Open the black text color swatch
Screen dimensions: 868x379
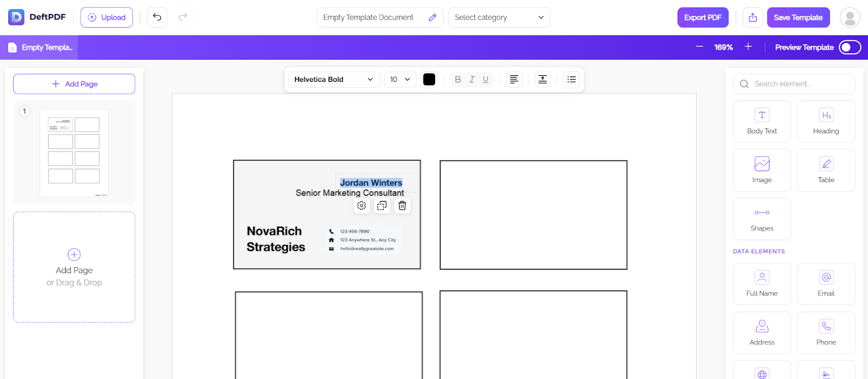click(x=429, y=80)
